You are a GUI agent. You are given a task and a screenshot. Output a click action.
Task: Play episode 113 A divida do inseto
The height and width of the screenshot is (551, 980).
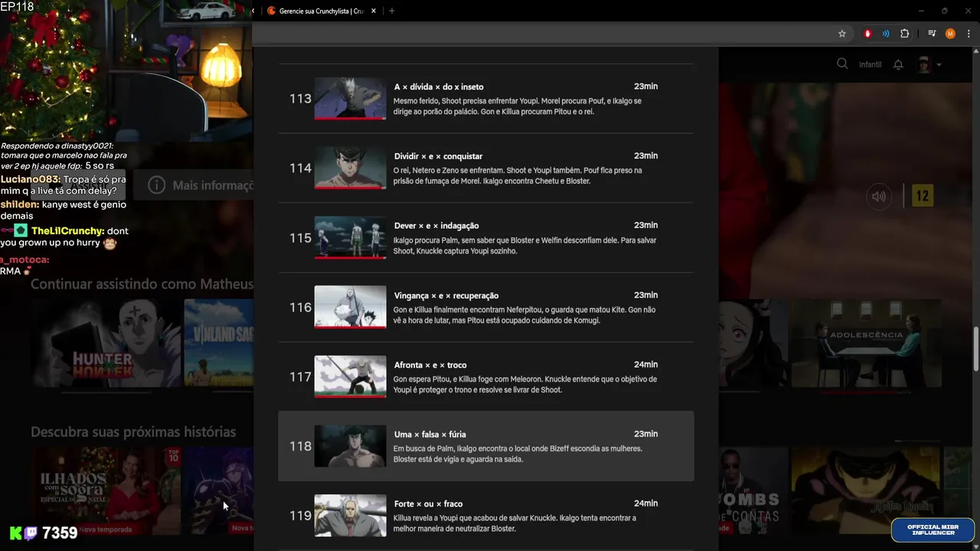point(350,99)
